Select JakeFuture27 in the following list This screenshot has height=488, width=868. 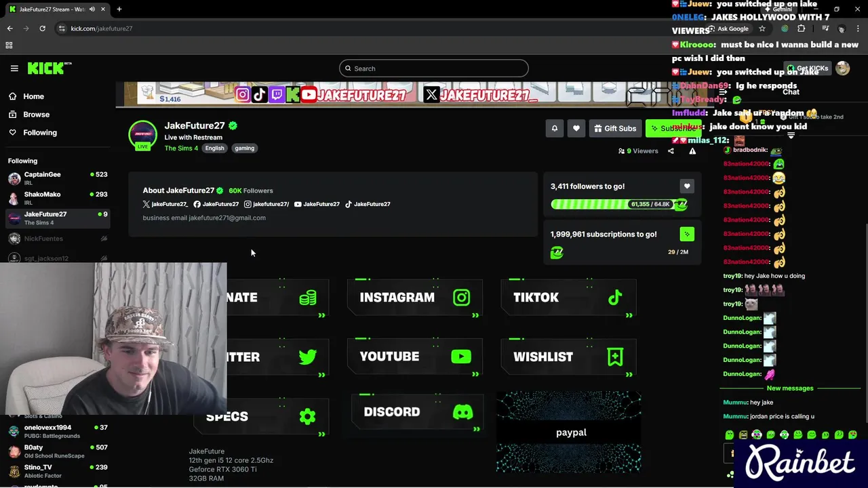(58, 218)
